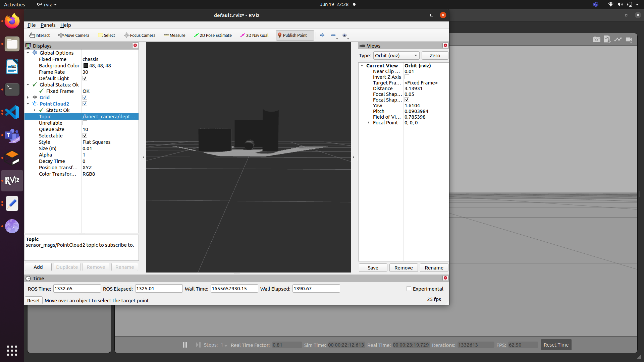Pick the Measure tool
This screenshot has width=644, height=362.
174,35
